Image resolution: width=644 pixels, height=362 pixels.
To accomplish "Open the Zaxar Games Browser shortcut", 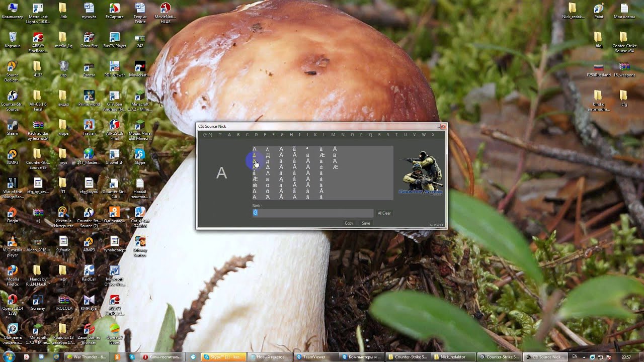I will pos(89,334).
